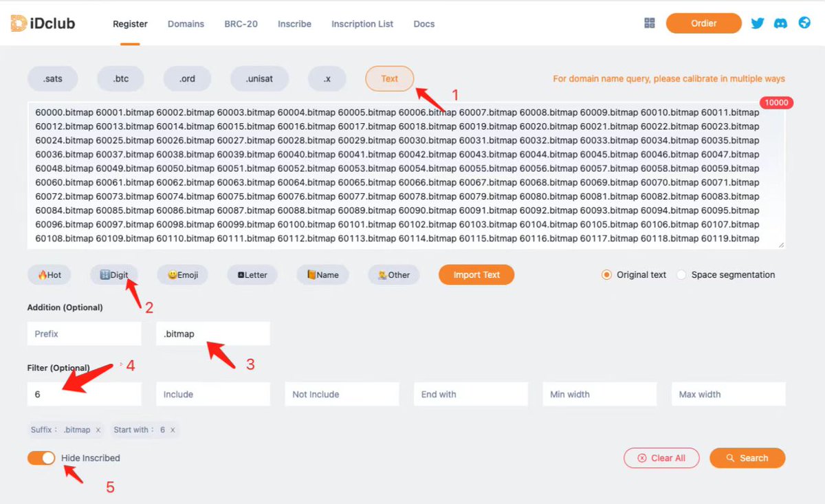The image size is (825, 504).
Task: Focus the Prefix input field
Action: click(84, 333)
